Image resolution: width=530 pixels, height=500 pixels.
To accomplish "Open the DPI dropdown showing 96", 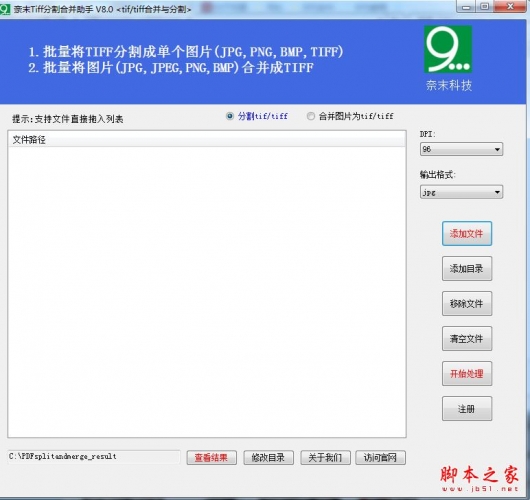I will coord(461,149).
